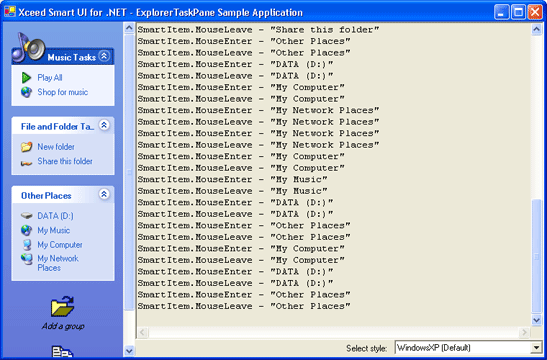Click the green Play All arrow icon
Screen dimensions: 547x360
pos(26,77)
